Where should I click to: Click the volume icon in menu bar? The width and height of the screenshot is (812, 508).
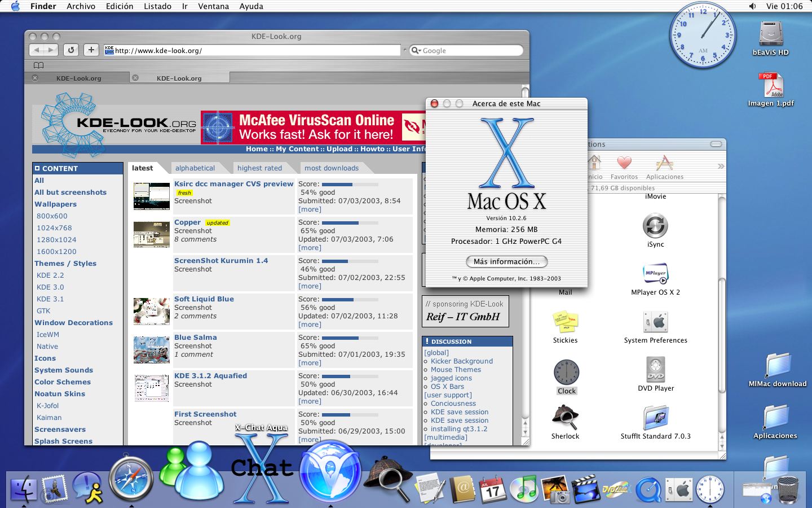point(752,6)
